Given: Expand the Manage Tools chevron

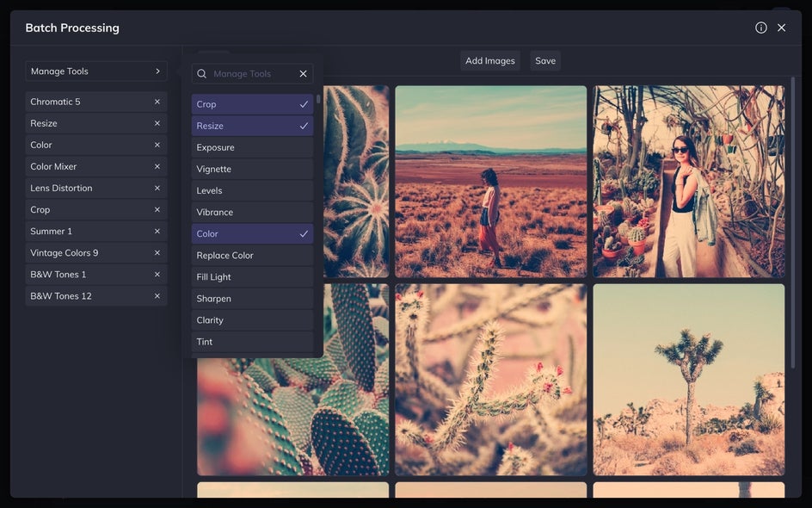Looking at the screenshot, I should pyautogui.click(x=158, y=71).
